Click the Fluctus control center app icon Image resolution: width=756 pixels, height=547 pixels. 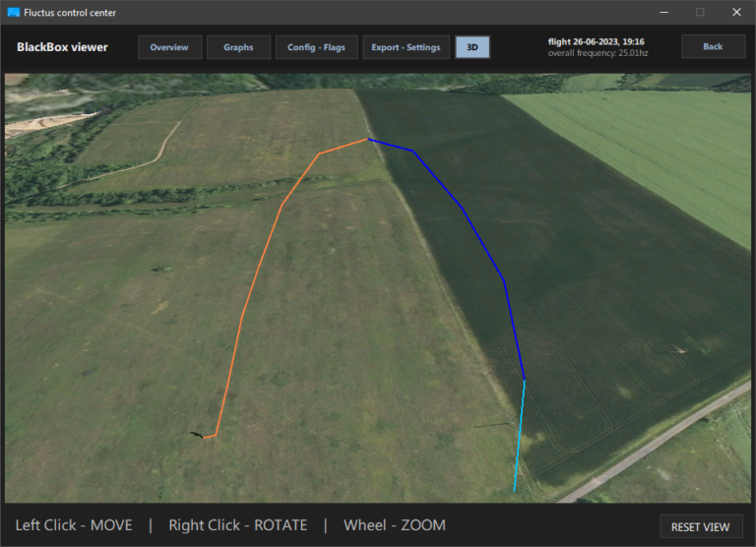(x=13, y=12)
